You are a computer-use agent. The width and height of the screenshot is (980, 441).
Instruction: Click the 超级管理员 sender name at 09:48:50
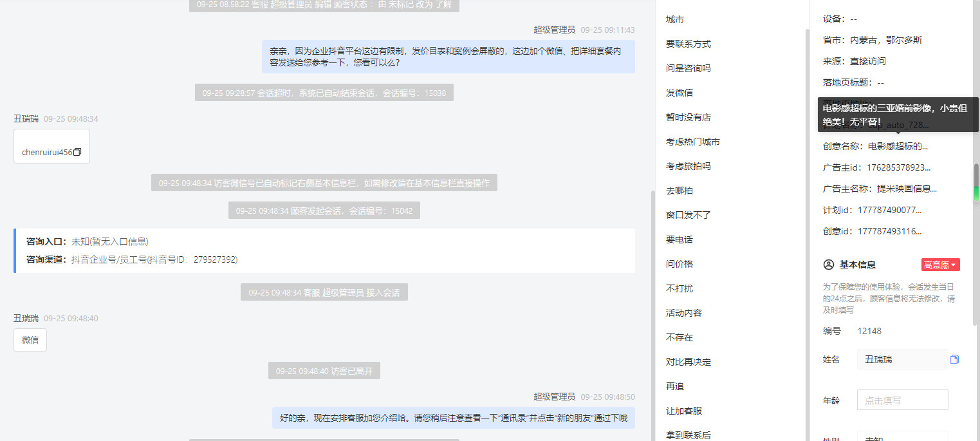click(x=554, y=397)
